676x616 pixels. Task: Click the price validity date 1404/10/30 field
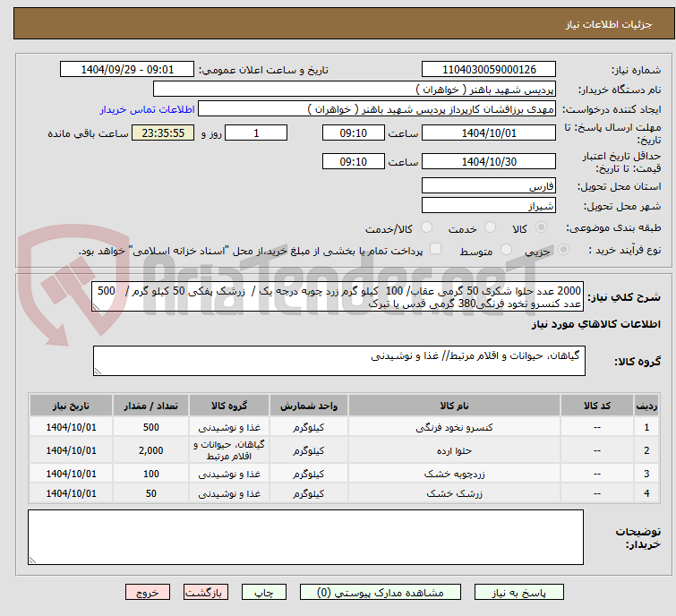point(489,162)
